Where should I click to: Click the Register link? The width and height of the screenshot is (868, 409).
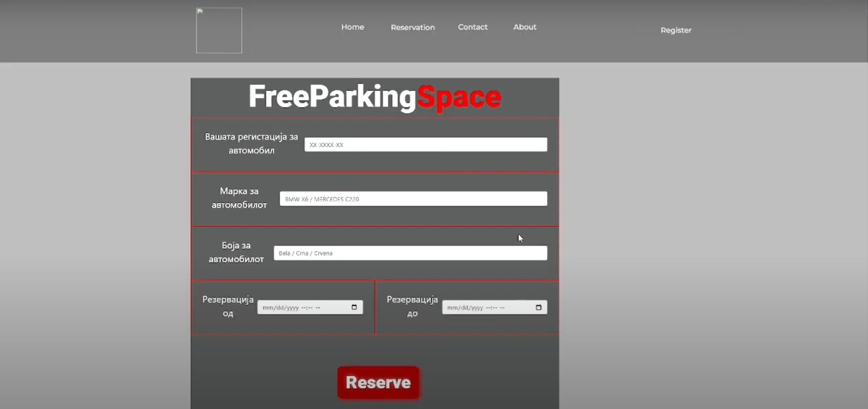675,30
